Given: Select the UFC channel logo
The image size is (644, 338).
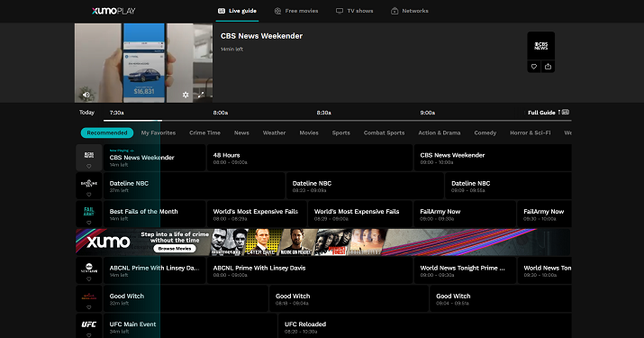Looking at the screenshot, I should tap(88, 324).
